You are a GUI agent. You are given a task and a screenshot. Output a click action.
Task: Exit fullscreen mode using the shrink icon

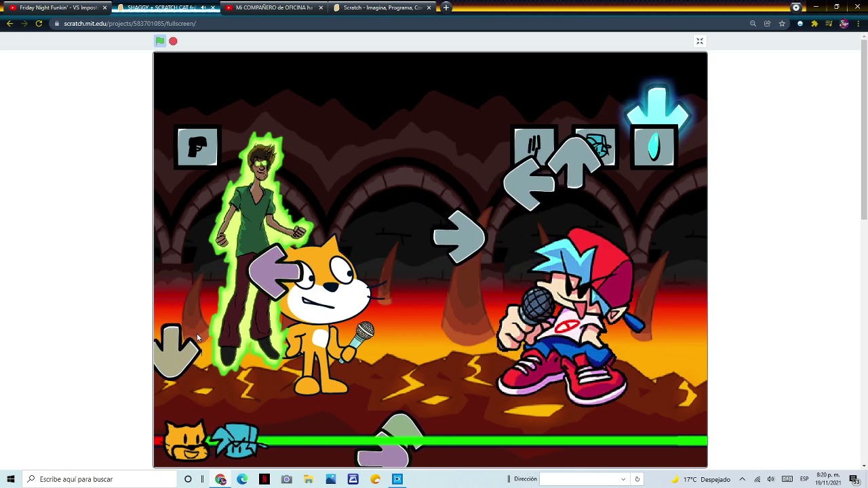[x=700, y=41]
